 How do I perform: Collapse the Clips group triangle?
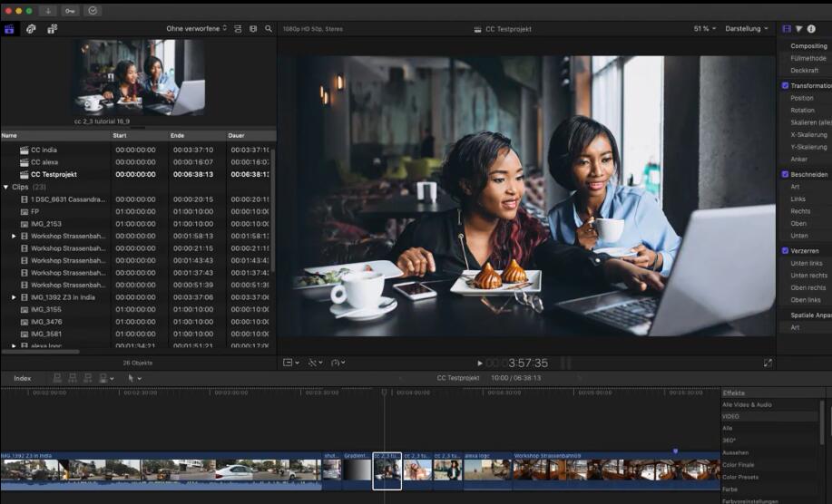[x=5, y=187]
